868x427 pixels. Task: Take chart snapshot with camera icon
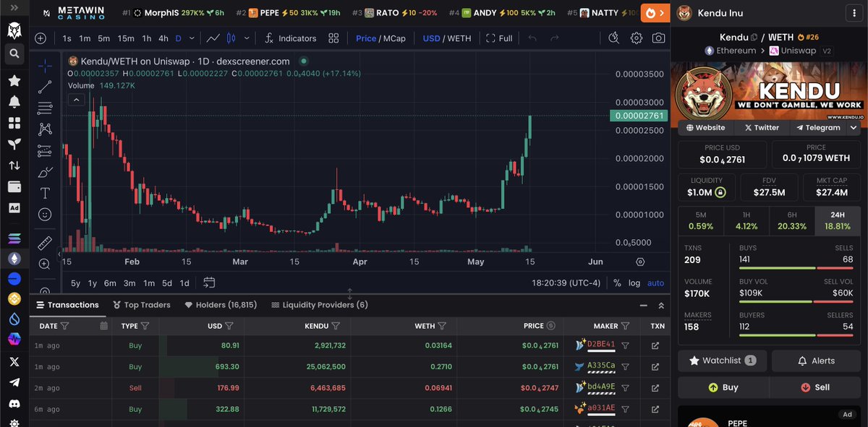[x=658, y=38]
